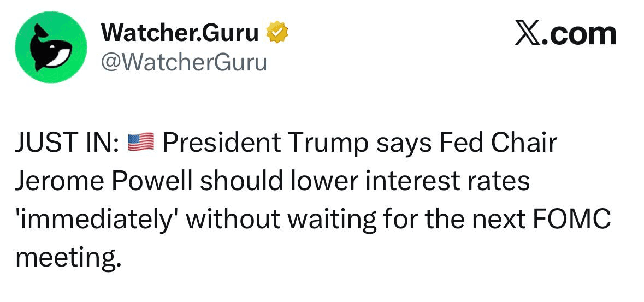The height and width of the screenshot is (302, 644).
Task: Click the gold verified badge
Action: click(x=277, y=34)
